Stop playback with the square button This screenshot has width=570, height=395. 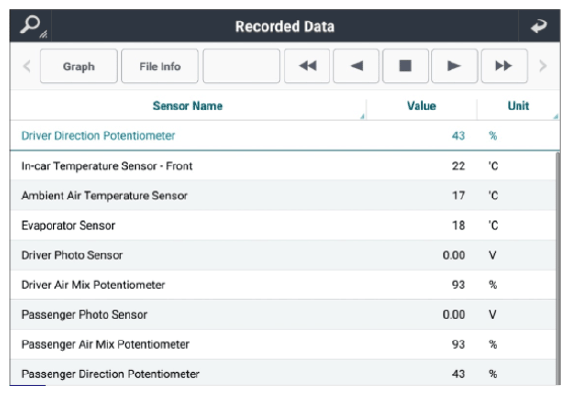pos(405,66)
